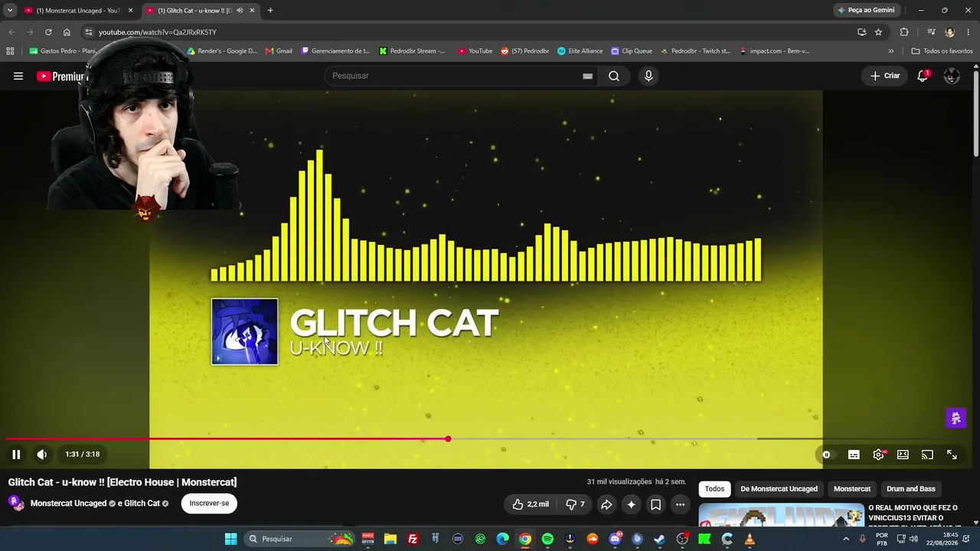Reload the current page
Viewport: 980px width, 551px height.
click(x=48, y=32)
